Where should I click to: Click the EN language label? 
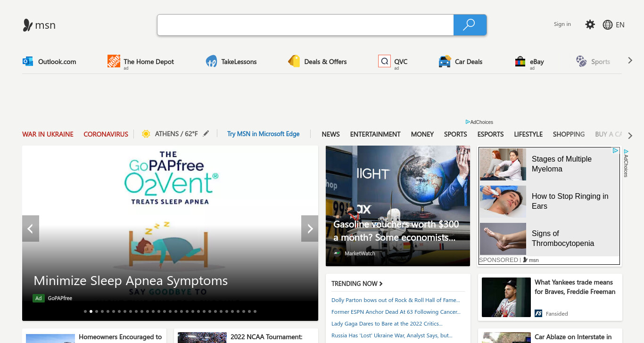620,25
